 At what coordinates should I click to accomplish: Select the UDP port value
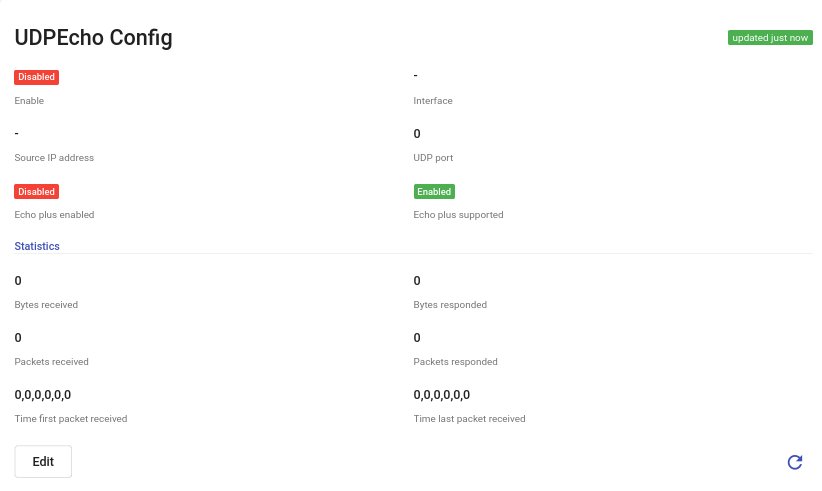point(417,134)
